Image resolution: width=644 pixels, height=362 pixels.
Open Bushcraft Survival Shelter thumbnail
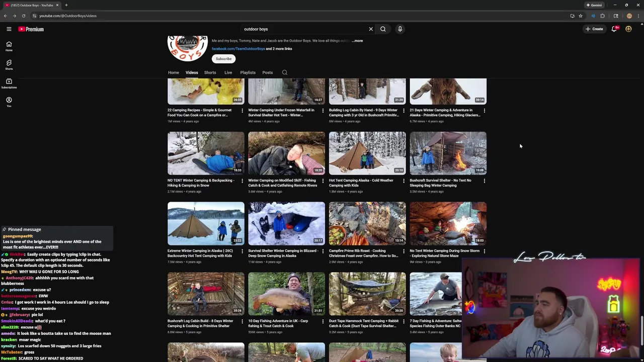[448, 153]
